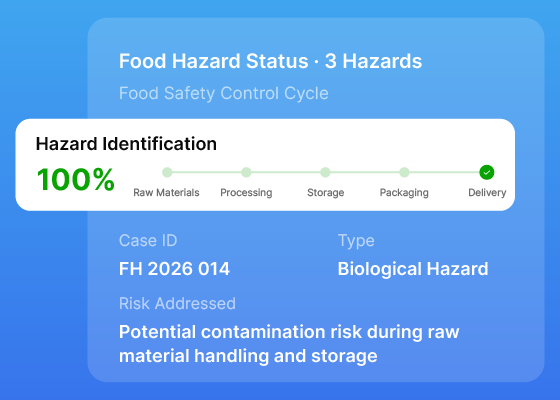The image size is (560, 400).
Task: Select the Raw Materials step dot
Action: 167,172
